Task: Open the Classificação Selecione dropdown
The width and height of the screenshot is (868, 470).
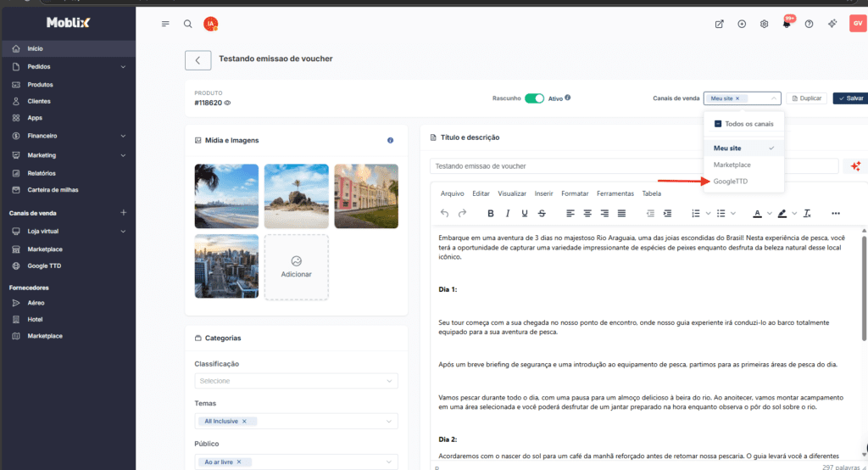Action: [x=296, y=381]
